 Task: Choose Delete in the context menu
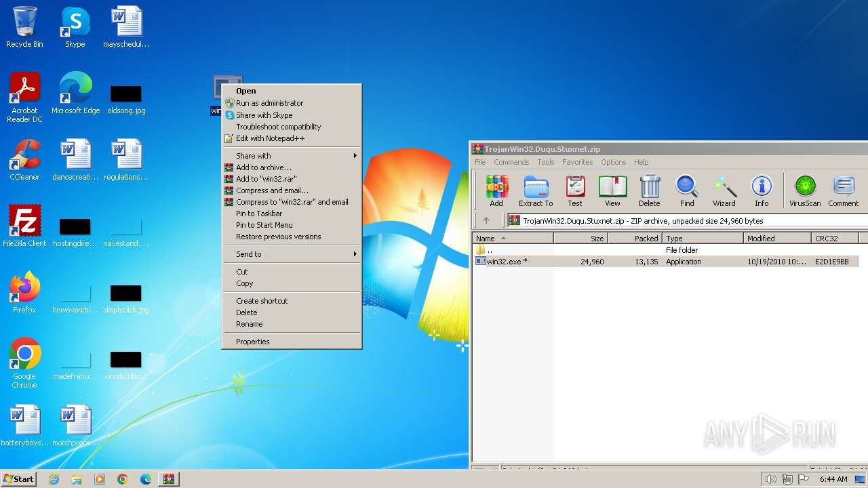292,312
